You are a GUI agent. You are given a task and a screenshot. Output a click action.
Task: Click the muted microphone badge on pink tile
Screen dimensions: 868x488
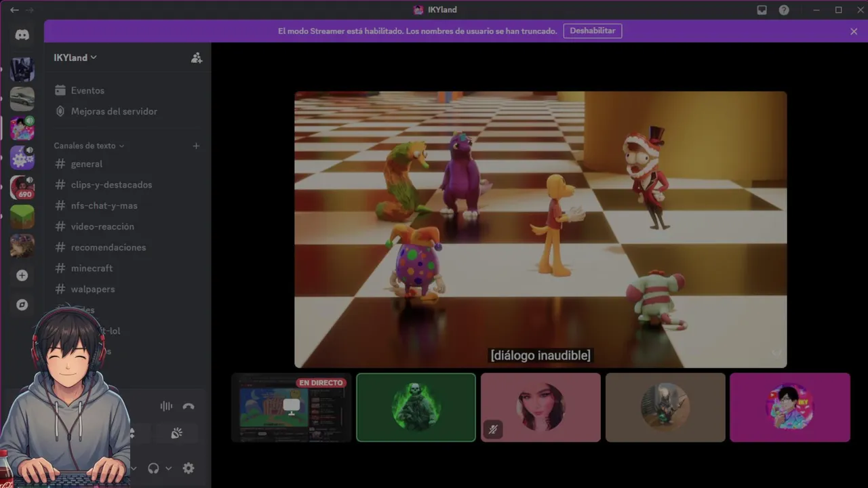click(493, 429)
